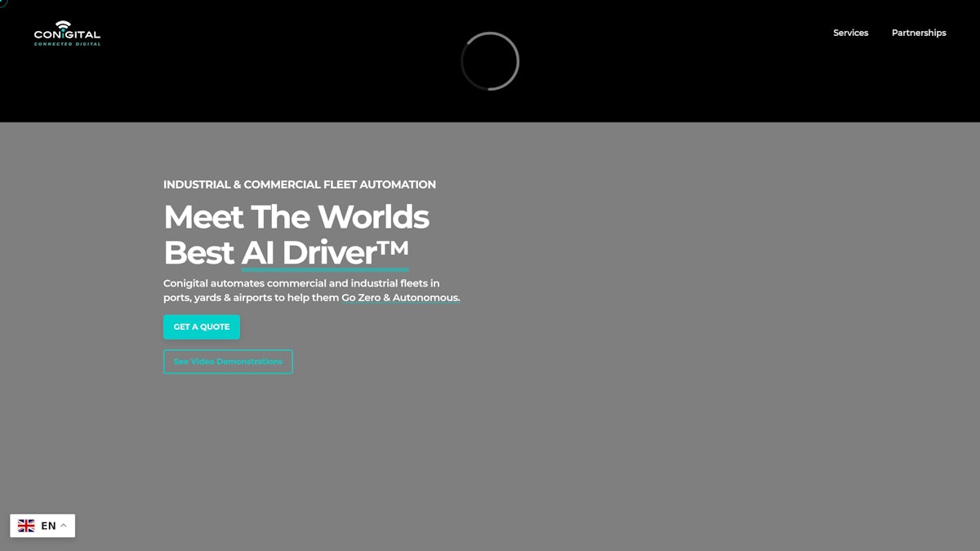Open the Partnerships menu
The width and height of the screenshot is (980, 551).
coord(919,33)
